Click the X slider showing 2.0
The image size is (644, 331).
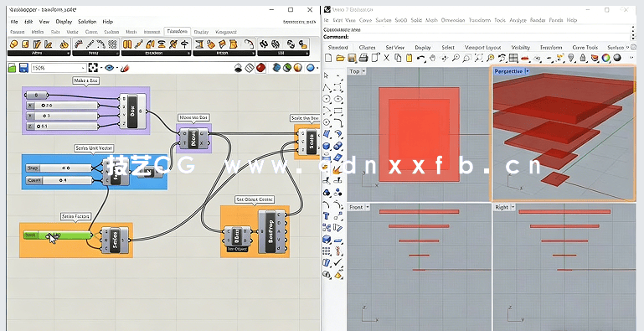coord(63,106)
